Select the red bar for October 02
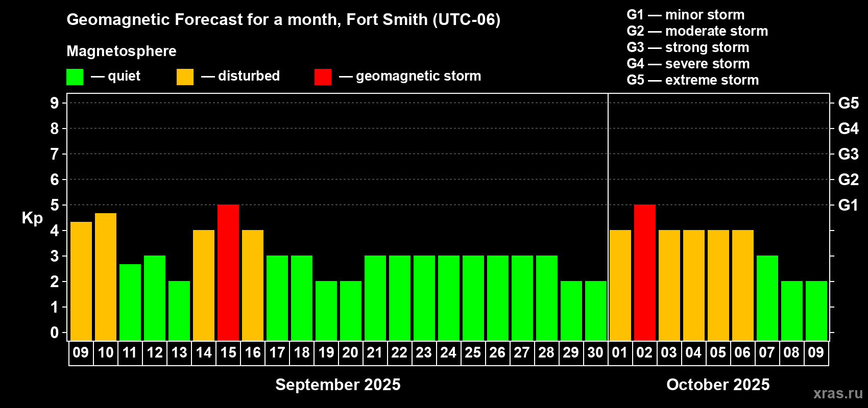This screenshot has height=408, width=868. pos(645,272)
